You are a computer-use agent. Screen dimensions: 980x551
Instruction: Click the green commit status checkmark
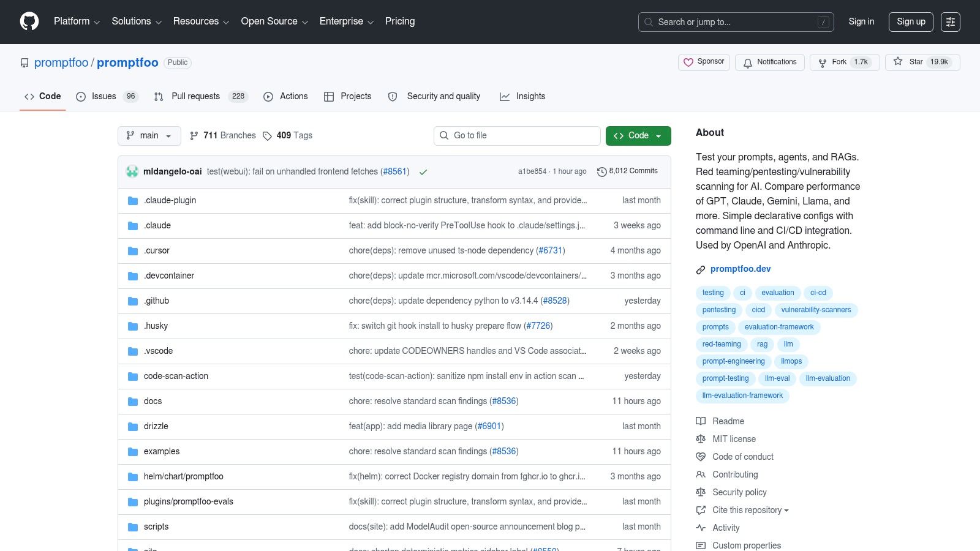point(423,172)
